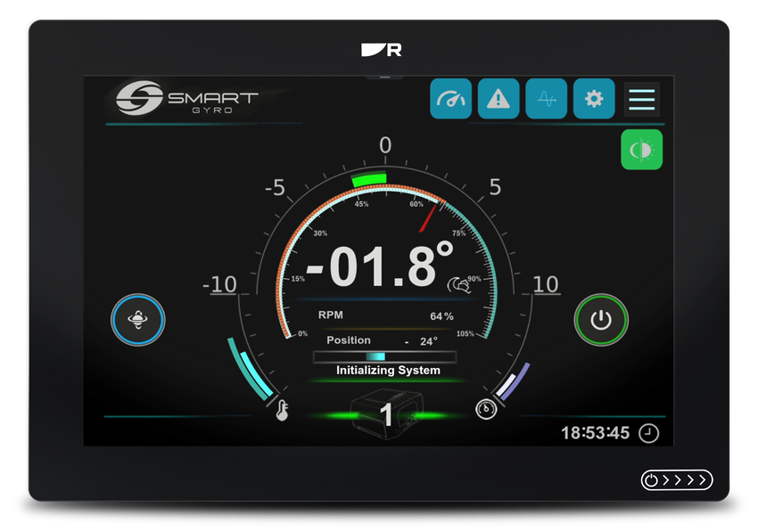
Task: Tap the power swipe control on bezel
Action: (x=677, y=480)
